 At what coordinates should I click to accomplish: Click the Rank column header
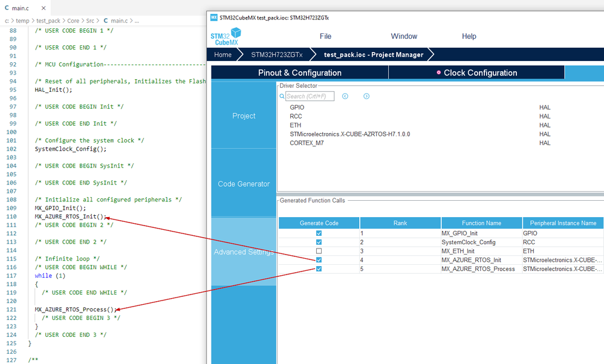pos(400,223)
